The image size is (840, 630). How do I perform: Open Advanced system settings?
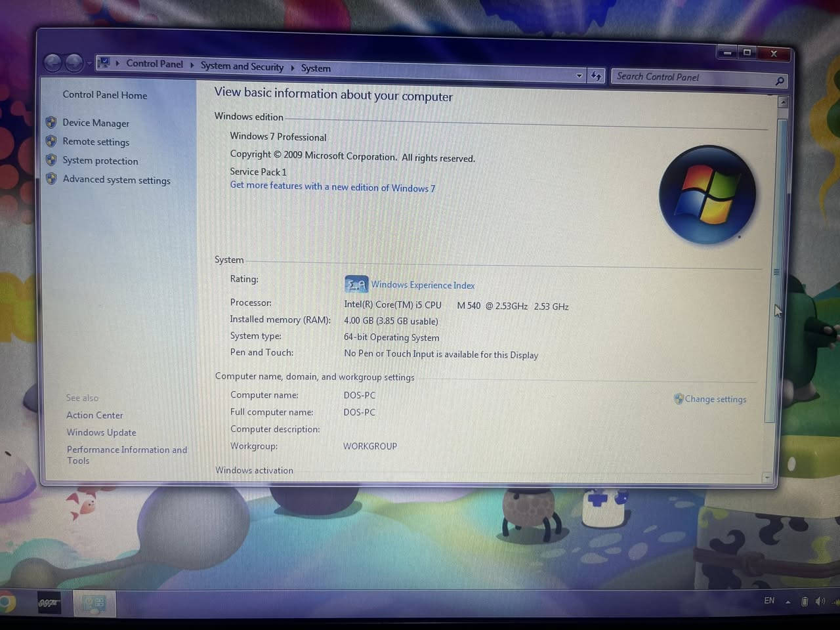pos(116,180)
